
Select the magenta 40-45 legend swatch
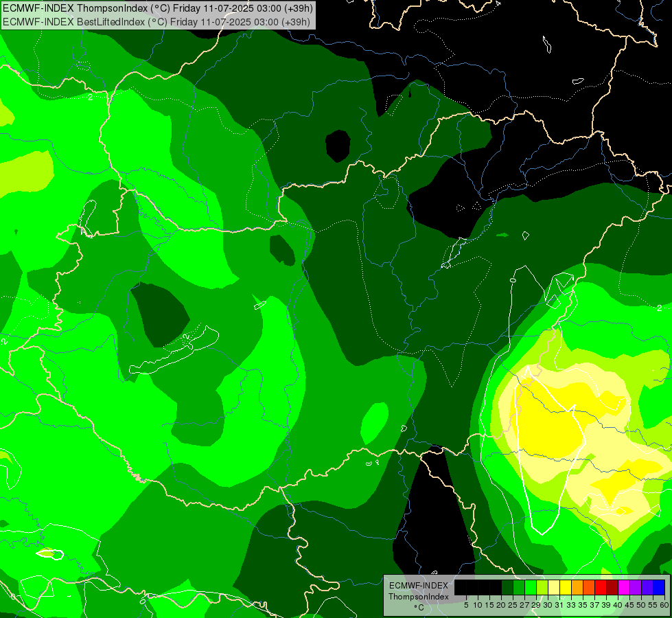coord(624,587)
